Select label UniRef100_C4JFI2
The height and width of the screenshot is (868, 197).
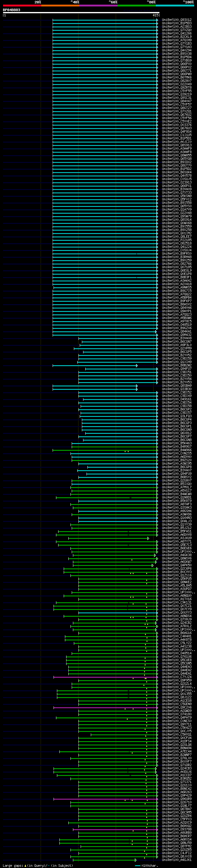[x=177, y=853]
